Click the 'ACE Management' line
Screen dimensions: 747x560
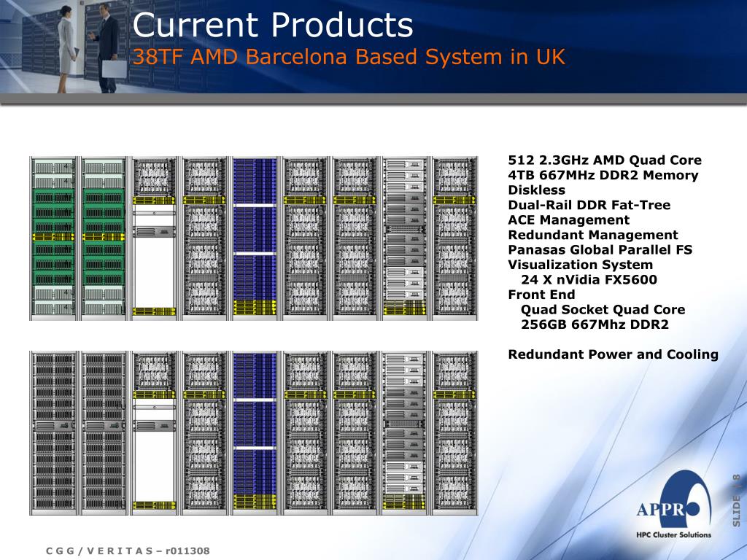[x=568, y=220]
